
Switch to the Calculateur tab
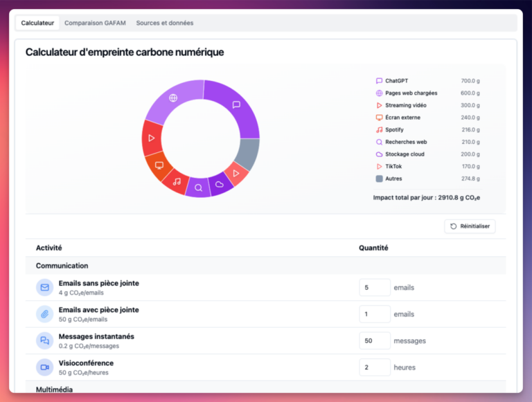37,23
